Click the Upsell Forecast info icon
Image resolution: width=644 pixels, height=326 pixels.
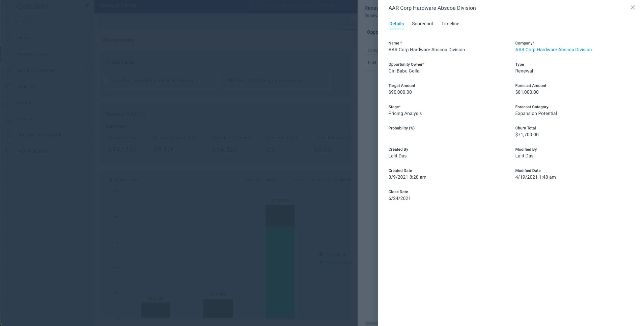349,138
